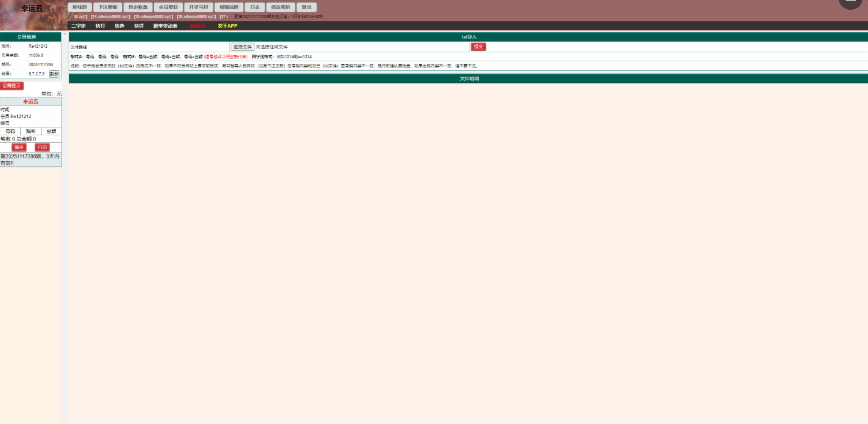Select the 快选 tab
868x424 pixels.
pyautogui.click(x=119, y=26)
